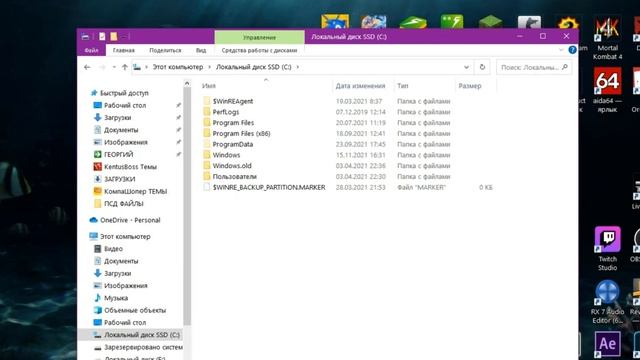The height and width of the screenshot is (360, 640).
Task: Expand the ribbon with chevron arrow
Action: (561, 50)
